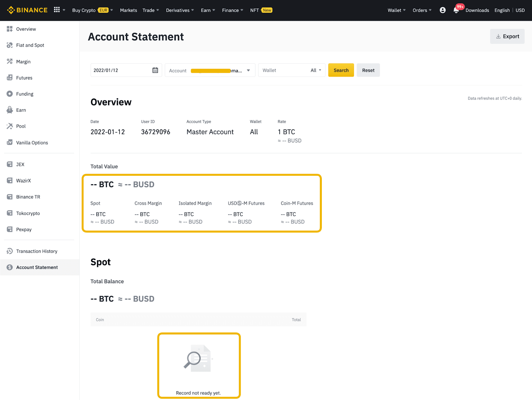532x400 pixels.
Task: Expand the Earn menu in top bar
Action: [208, 10]
